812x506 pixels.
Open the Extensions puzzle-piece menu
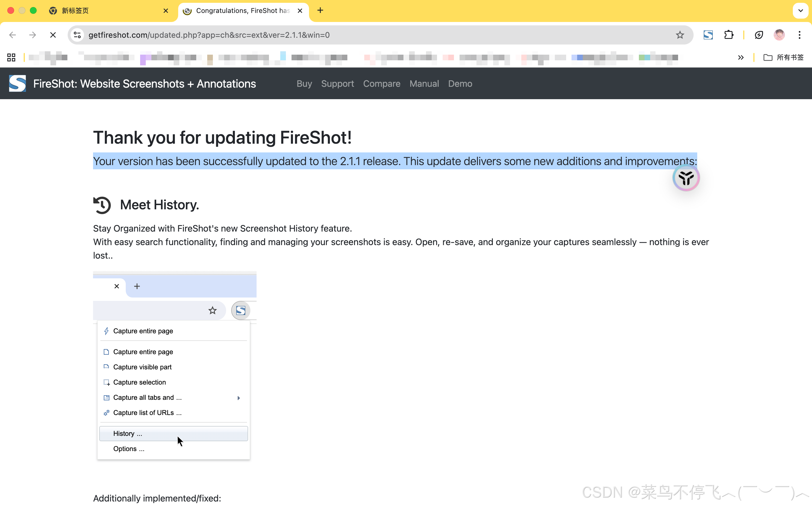[x=729, y=35]
